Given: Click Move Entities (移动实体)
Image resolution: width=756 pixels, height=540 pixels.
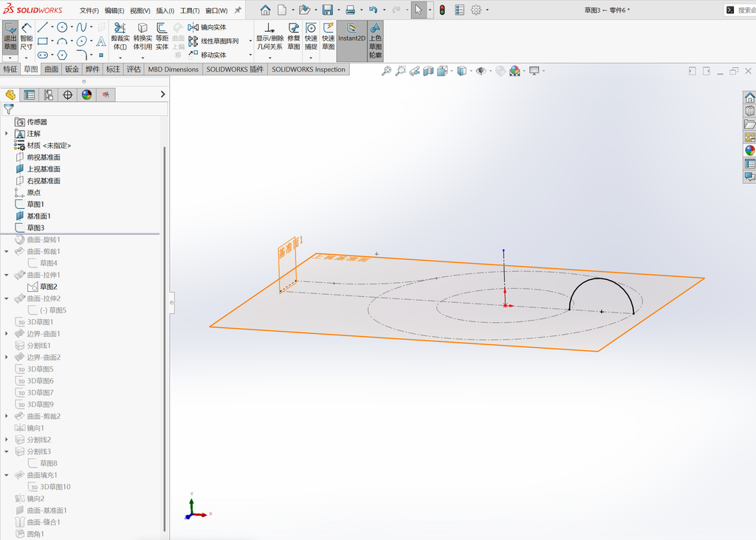Looking at the screenshot, I should [207, 55].
